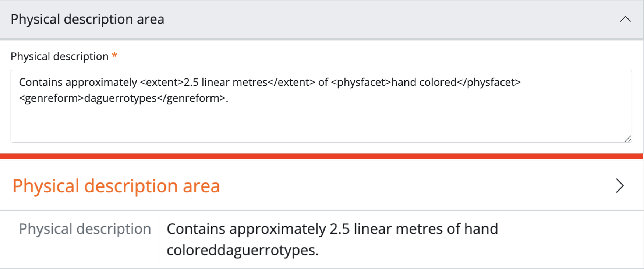Click the preview text line starting with Contains

coord(331,229)
